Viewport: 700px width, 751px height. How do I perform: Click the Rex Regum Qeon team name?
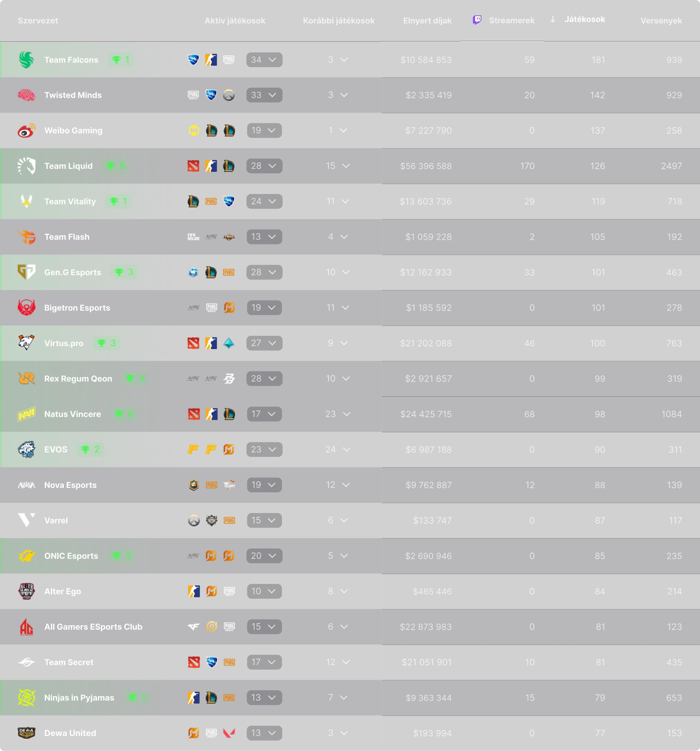(78, 379)
